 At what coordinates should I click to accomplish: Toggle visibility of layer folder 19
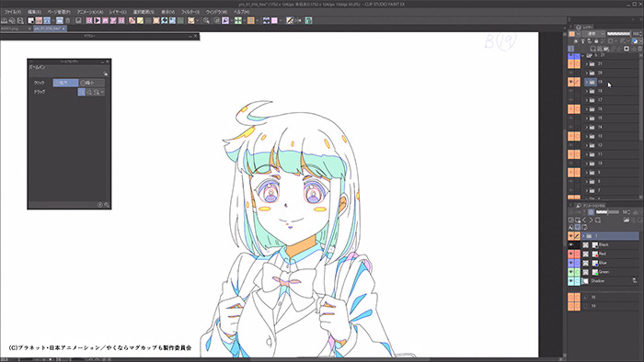(x=571, y=82)
